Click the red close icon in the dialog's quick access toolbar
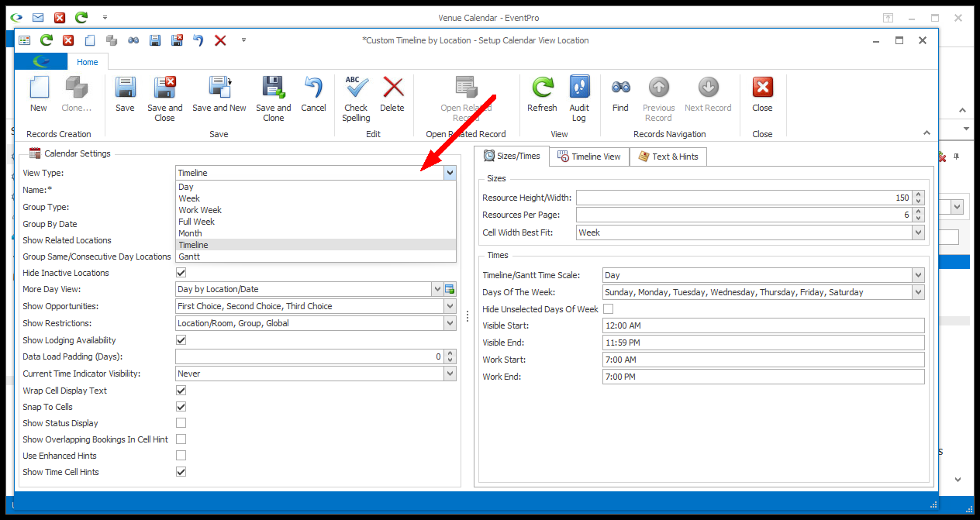Viewport: 980px width, 520px height. [x=68, y=40]
